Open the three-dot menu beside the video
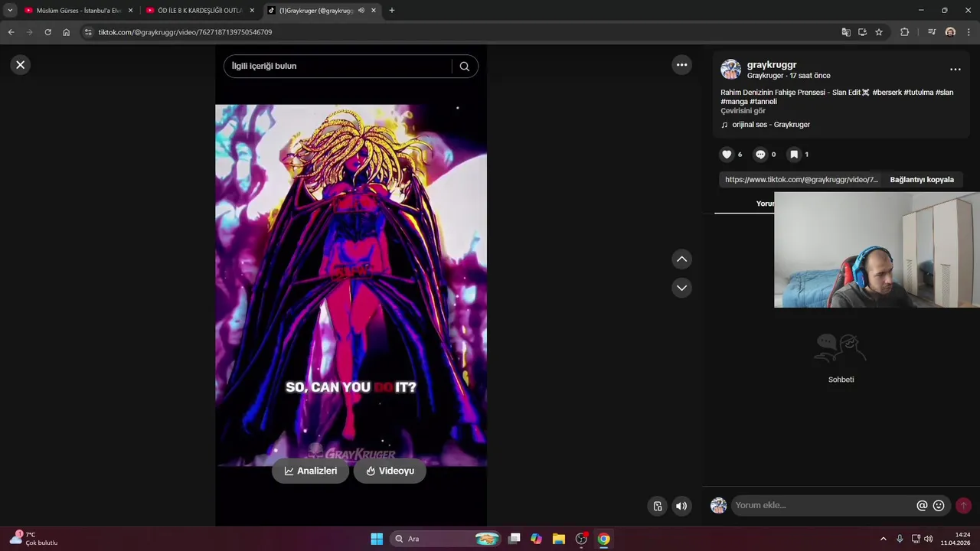 (x=681, y=65)
